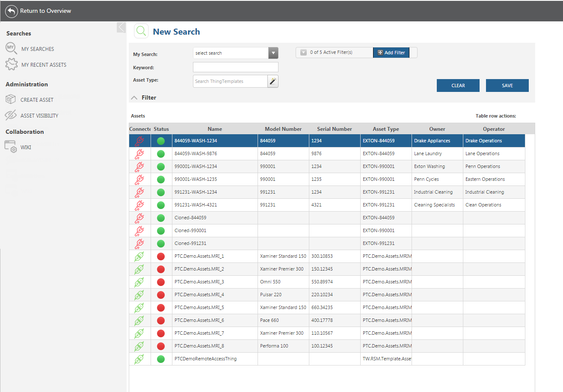Click green connected plug icon for PTC.Demo.Assets.MRI_1
This screenshot has height=392, width=563.
(139, 256)
